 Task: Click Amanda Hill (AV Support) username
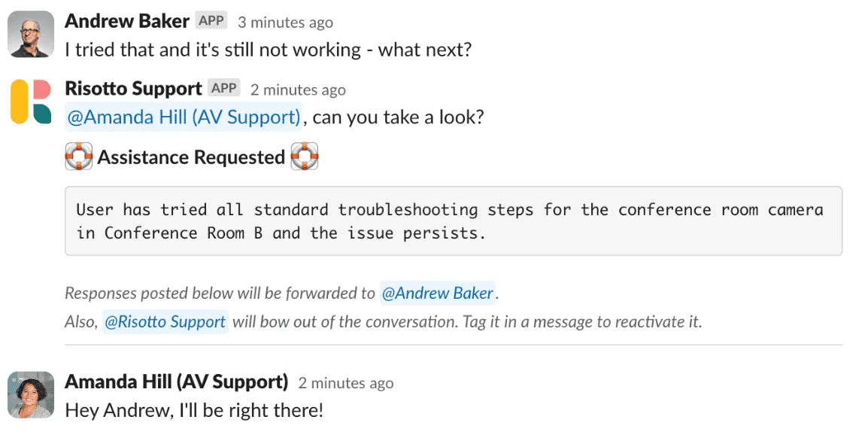click(176, 382)
